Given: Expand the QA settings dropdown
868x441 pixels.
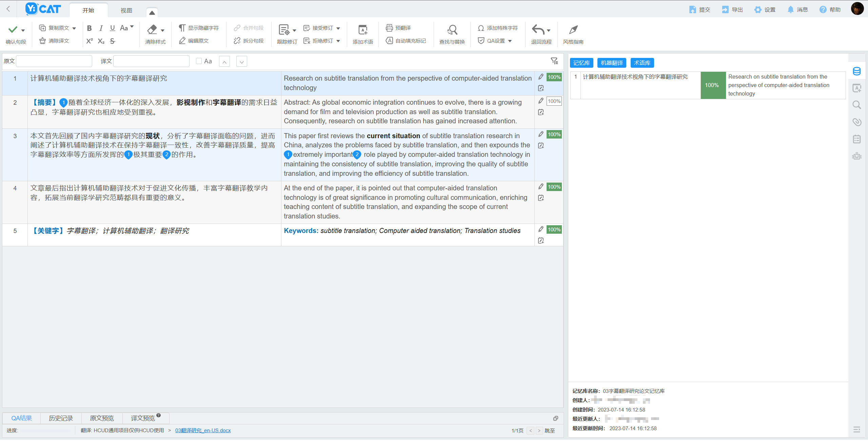Looking at the screenshot, I should 510,41.
